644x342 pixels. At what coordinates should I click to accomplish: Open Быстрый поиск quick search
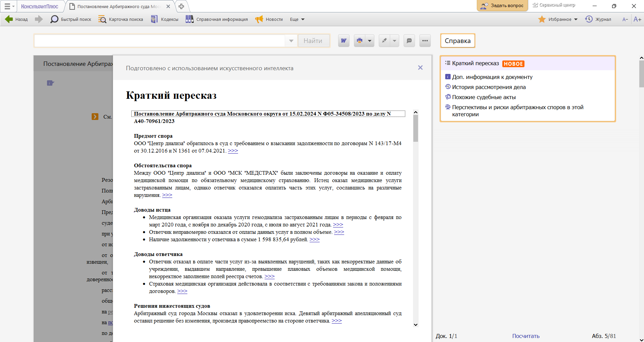pos(71,19)
